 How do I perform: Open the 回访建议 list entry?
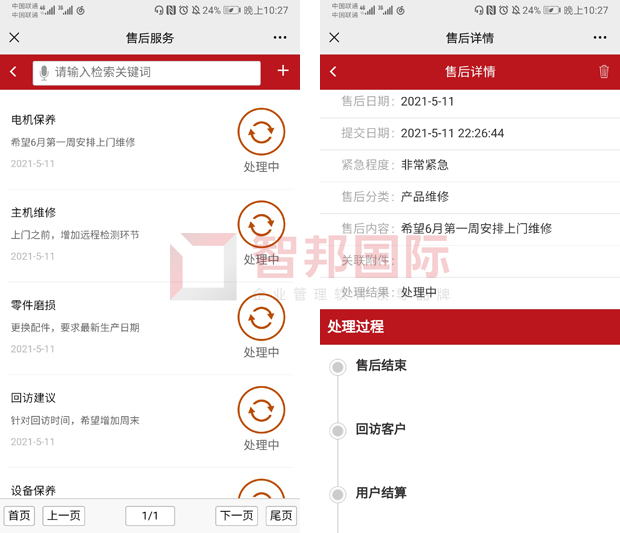point(150,421)
